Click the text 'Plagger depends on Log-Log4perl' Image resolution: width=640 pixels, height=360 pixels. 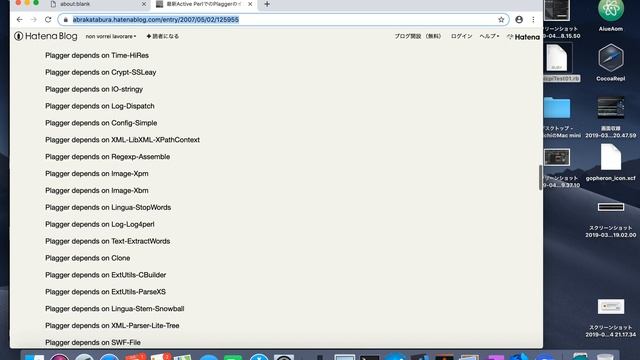click(x=100, y=224)
